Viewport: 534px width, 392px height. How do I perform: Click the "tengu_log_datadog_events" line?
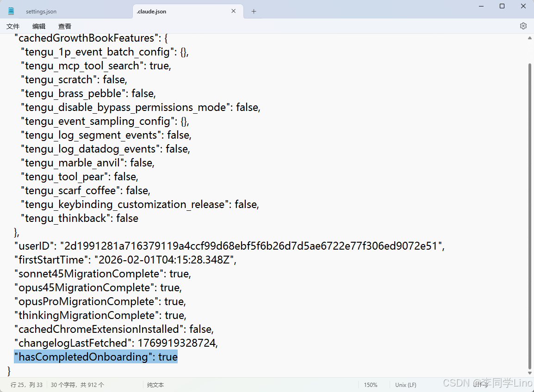pyautogui.click(x=106, y=149)
